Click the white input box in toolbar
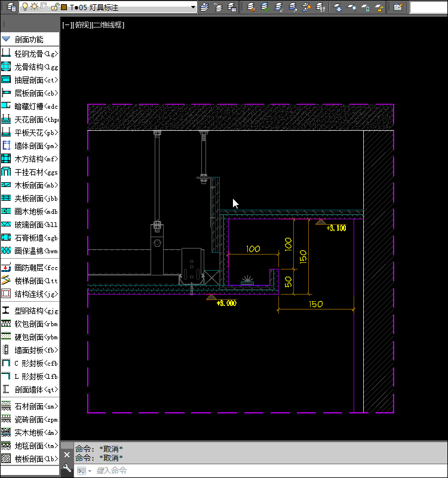The height and width of the screenshot is (478, 448). [429, 7]
